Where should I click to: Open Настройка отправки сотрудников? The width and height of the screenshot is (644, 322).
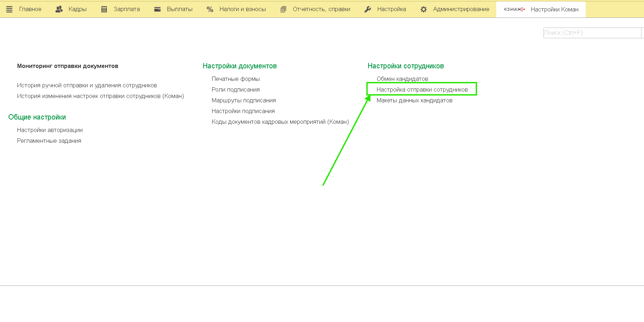422,89
